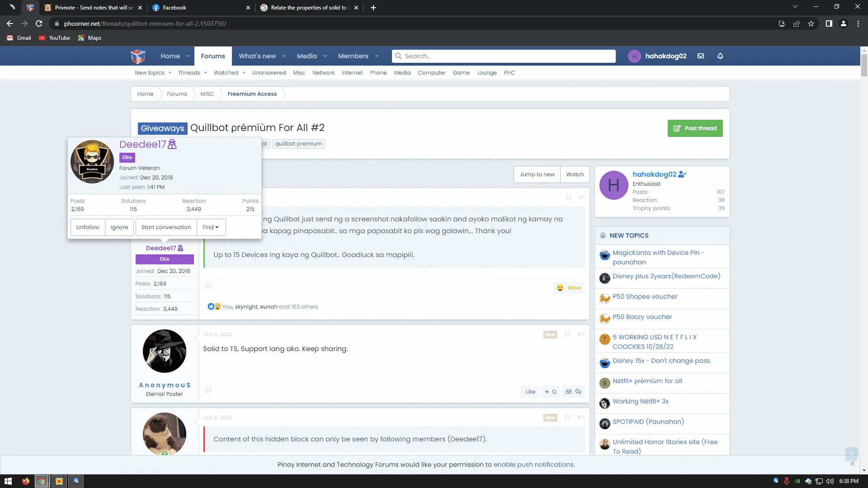Expand What's new dropdown arrow
This screenshot has width=868, height=488.
pyautogui.click(x=284, y=56)
